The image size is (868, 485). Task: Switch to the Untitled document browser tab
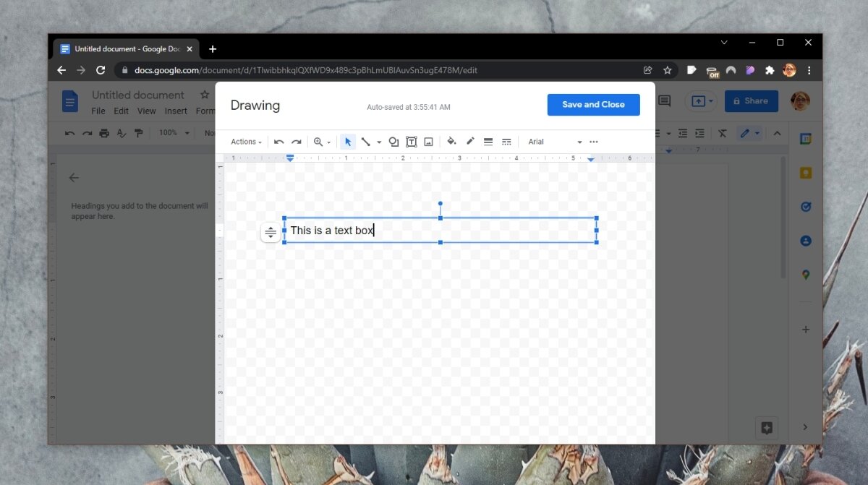coord(123,48)
